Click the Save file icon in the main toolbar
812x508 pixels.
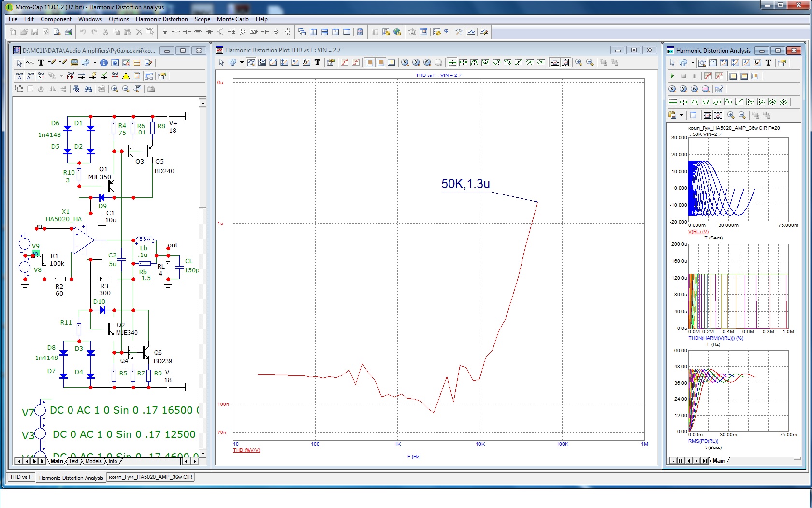(x=35, y=32)
